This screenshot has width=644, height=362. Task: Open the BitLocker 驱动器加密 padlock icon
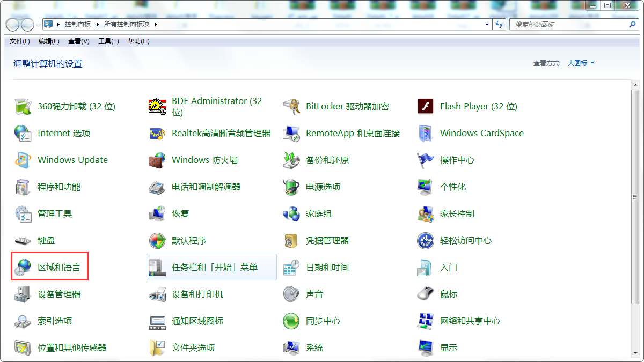point(291,106)
